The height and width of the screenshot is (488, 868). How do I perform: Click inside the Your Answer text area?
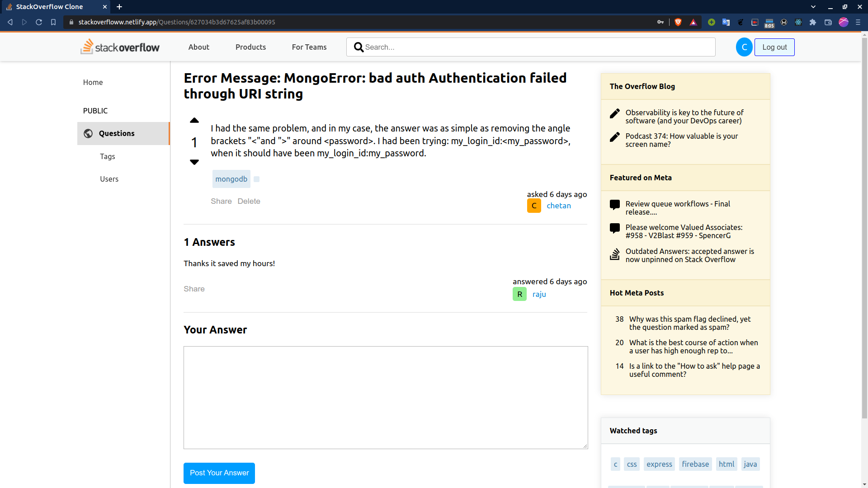[386, 398]
